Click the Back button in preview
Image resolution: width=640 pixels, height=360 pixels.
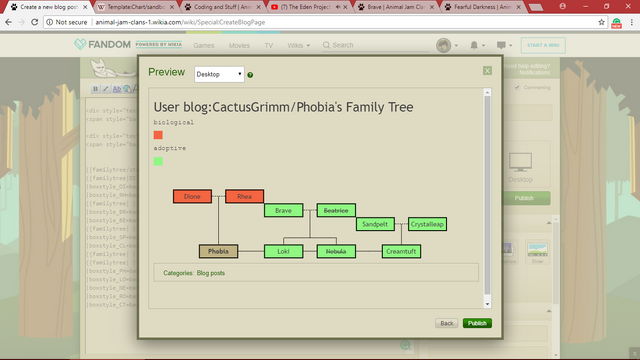(x=447, y=323)
